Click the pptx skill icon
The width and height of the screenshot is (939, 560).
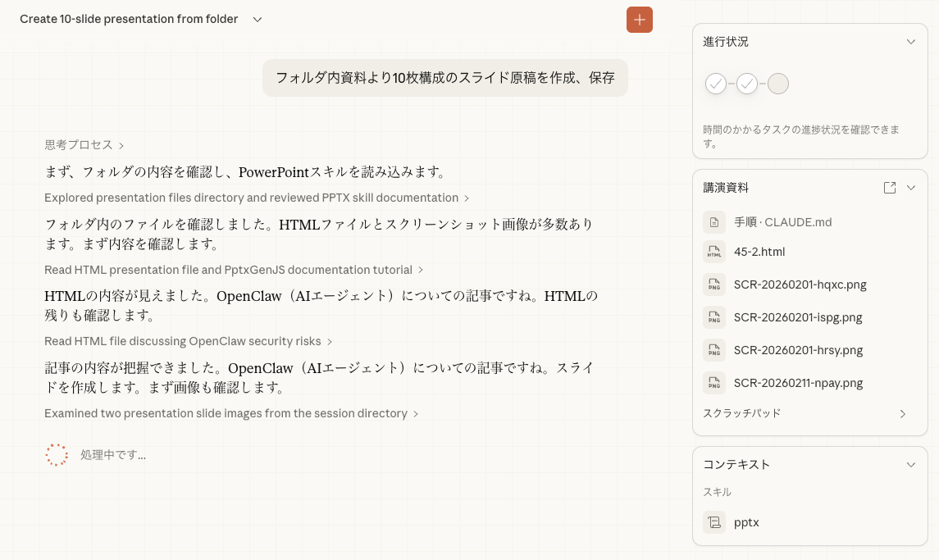coord(714,522)
